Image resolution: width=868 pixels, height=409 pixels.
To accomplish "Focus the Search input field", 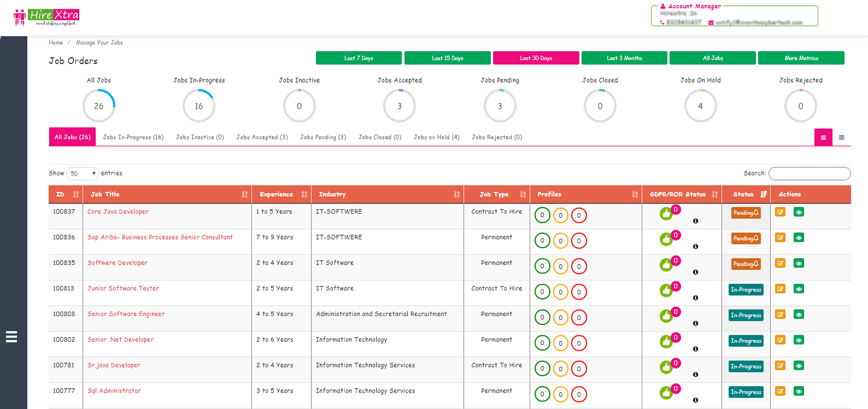I will 810,173.
